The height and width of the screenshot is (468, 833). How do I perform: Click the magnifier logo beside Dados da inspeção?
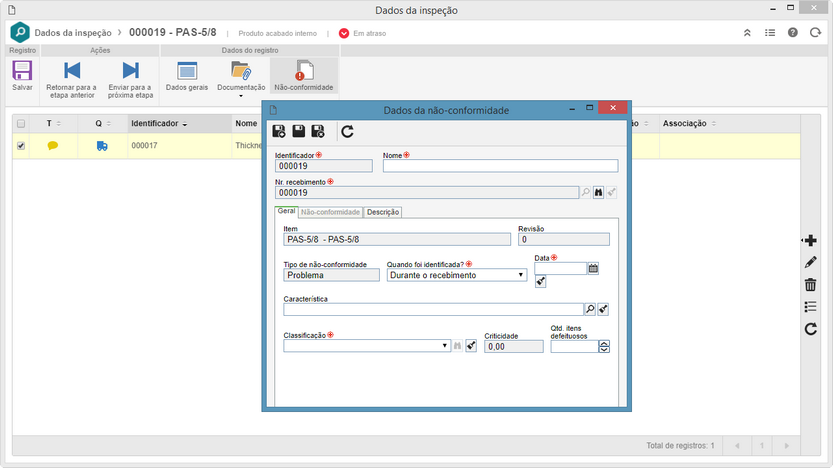(20, 32)
